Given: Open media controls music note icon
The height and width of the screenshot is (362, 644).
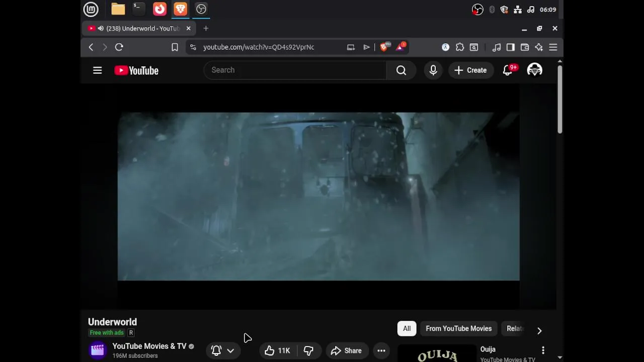Looking at the screenshot, I should 497,47.
